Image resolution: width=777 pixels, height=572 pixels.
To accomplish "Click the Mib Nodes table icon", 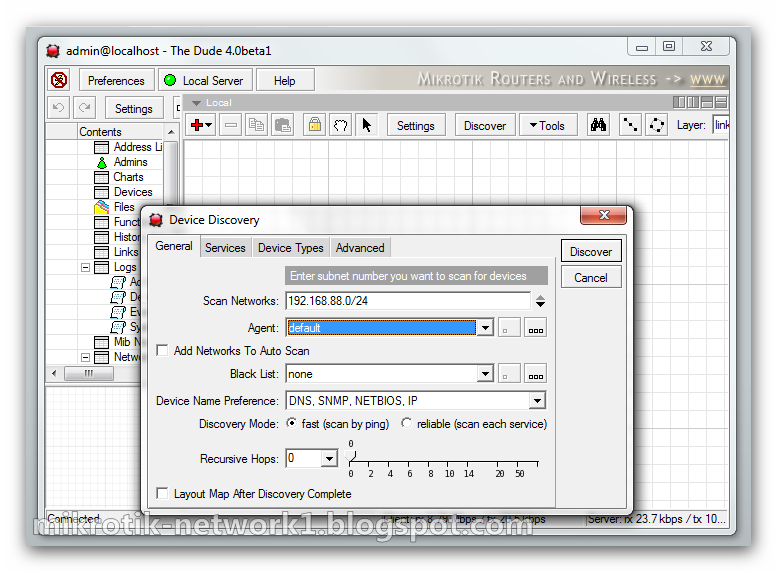I will point(102,343).
